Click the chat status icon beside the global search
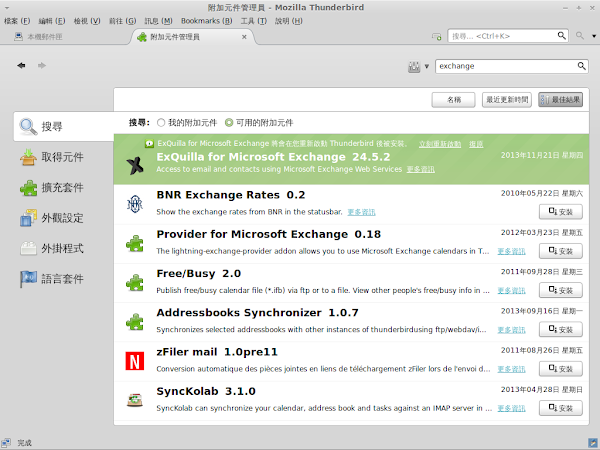 (437, 36)
